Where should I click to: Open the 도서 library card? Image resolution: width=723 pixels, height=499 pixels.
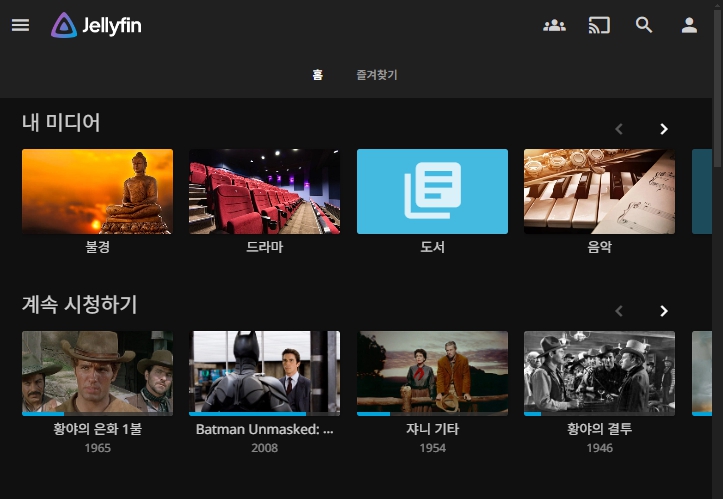[x=433, y=191]
